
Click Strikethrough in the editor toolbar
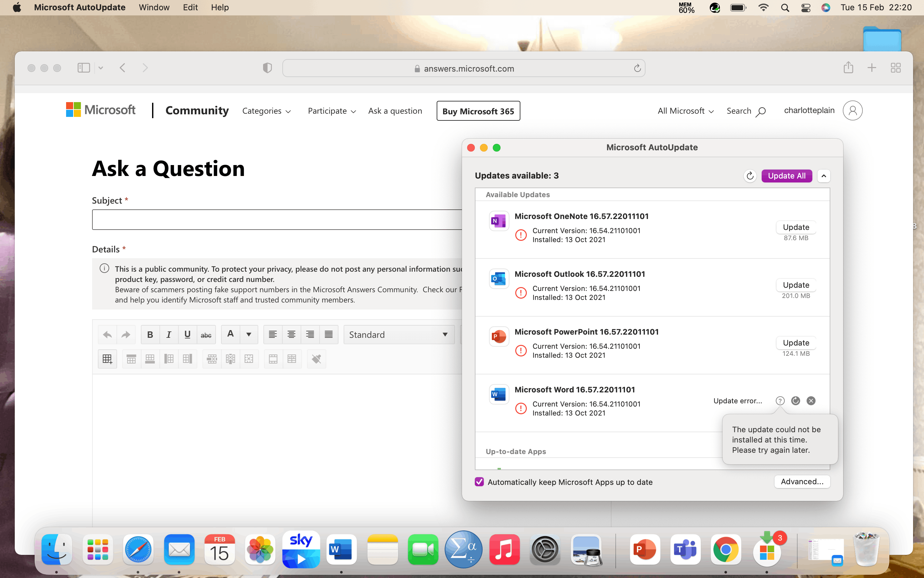206,335
